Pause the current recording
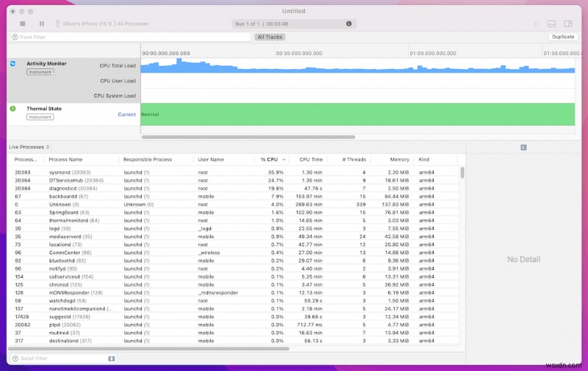 tap(42, 24)
